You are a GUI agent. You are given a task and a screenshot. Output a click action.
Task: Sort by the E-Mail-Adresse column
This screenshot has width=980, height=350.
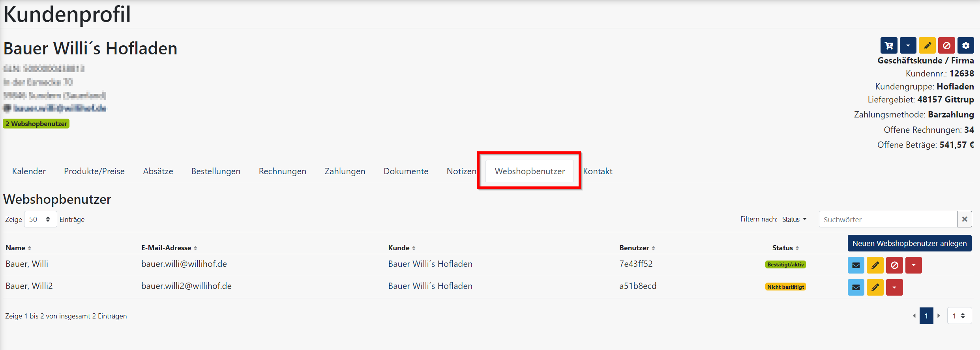[x=169, y=248]
